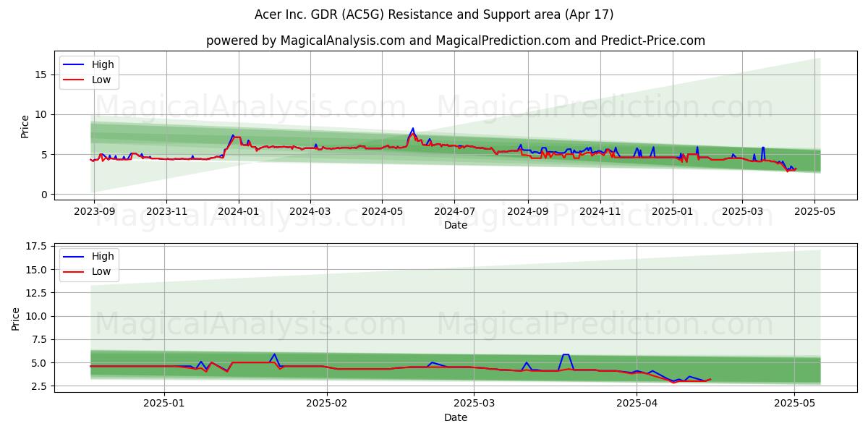The height and width of the screenshot is (434, 868).
Task: Click the '2023-11' date tick label
Action: click(x=167, y=210)
